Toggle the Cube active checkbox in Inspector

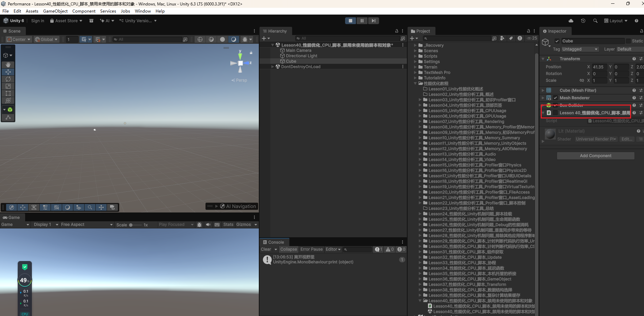[x=557, y=41]
